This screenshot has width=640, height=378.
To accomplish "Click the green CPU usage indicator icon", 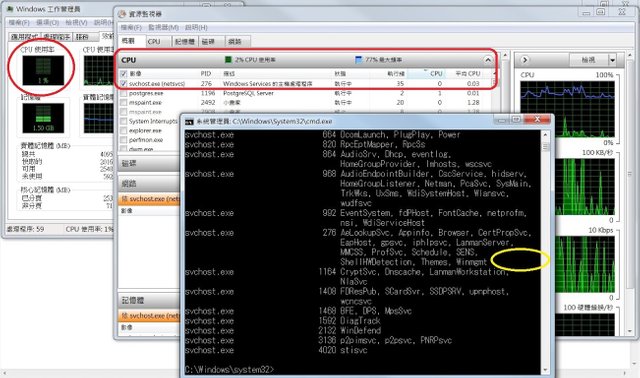I will pyautogui.click(x=228, y=60).
